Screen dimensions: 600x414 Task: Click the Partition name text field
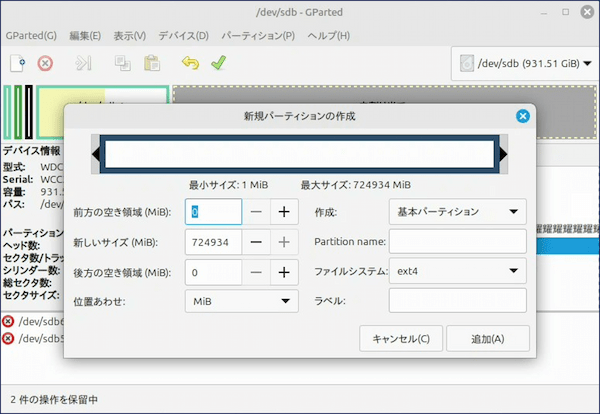457,242
